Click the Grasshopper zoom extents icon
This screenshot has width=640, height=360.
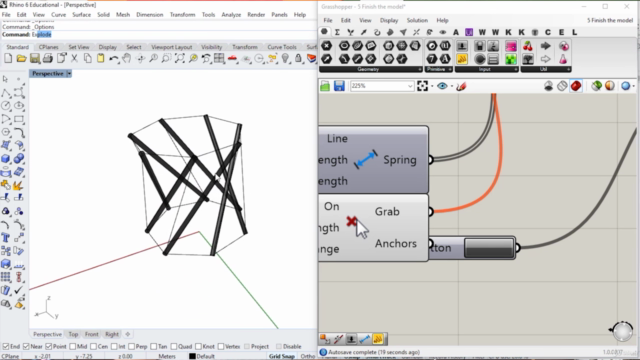point(422,86)
